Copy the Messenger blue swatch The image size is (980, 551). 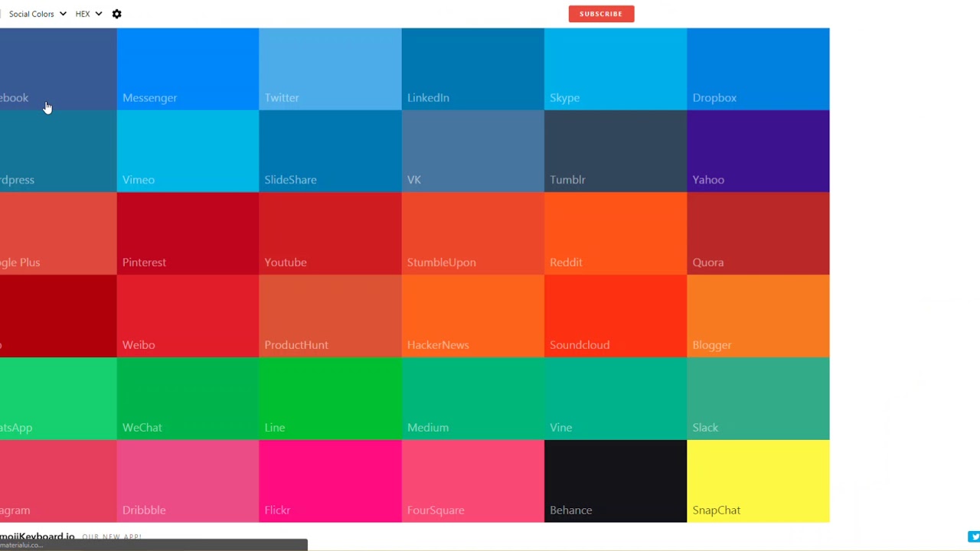click(188, 69)
